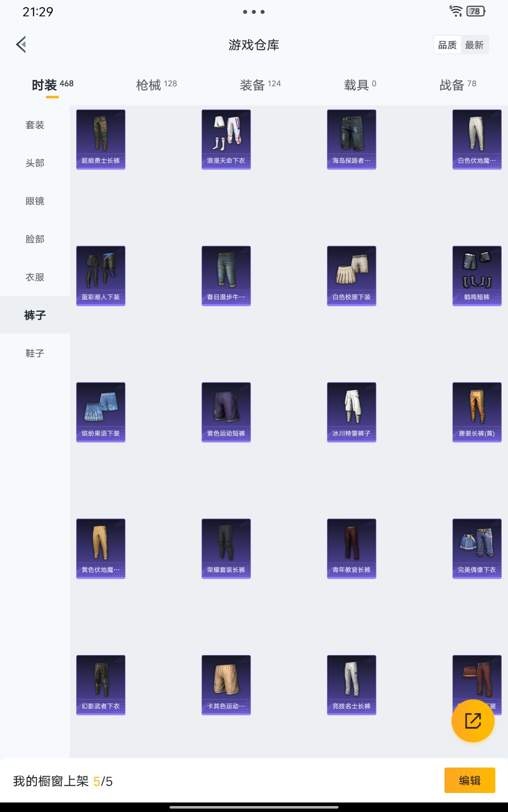Open the 战备 tab
The height and width of the screenshot is (812, 508).
(458, 85)
